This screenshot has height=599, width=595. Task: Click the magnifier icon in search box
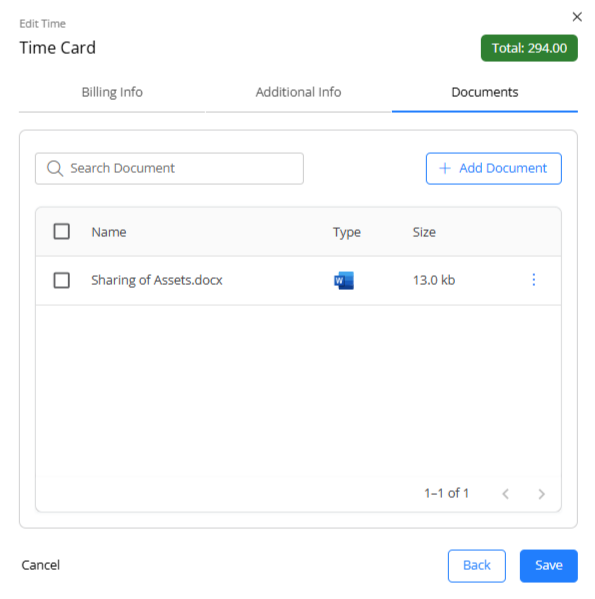click(55, 168)
